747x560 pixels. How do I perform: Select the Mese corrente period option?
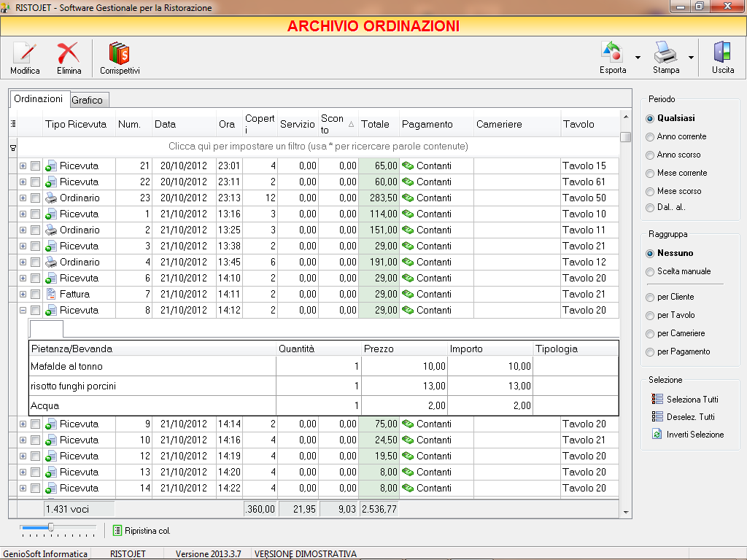click(x=650, y=174)
